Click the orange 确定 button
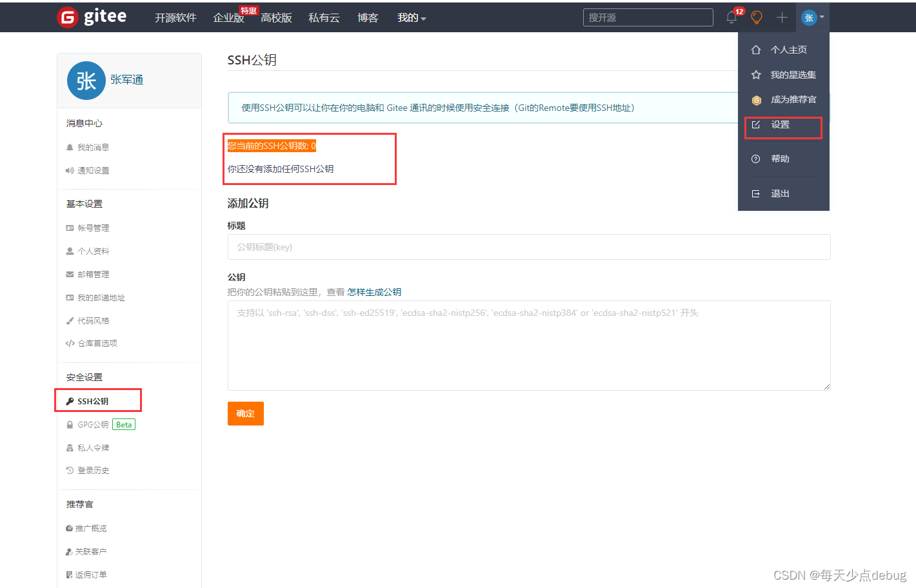Viewport: 916px width, 588px height. point(246,414)
